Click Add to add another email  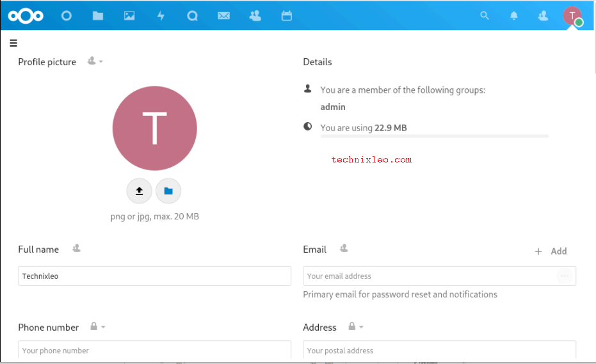pos(551,251)
